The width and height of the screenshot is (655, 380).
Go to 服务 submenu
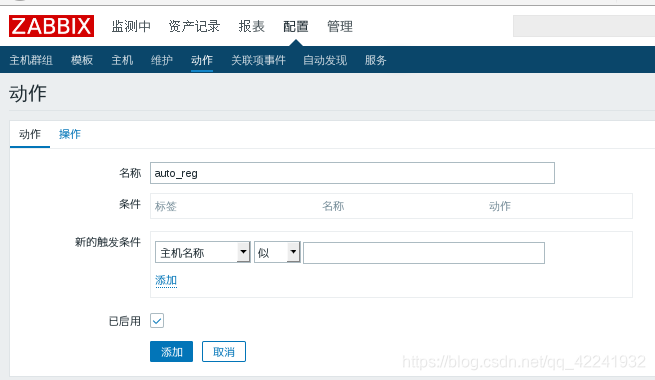coord(375,60)
